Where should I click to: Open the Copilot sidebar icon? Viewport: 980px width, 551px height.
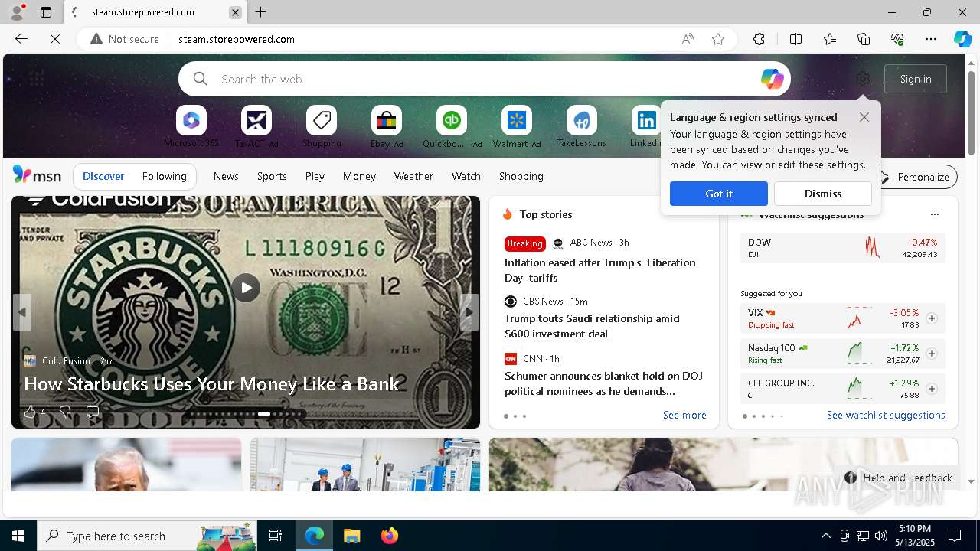962,39
